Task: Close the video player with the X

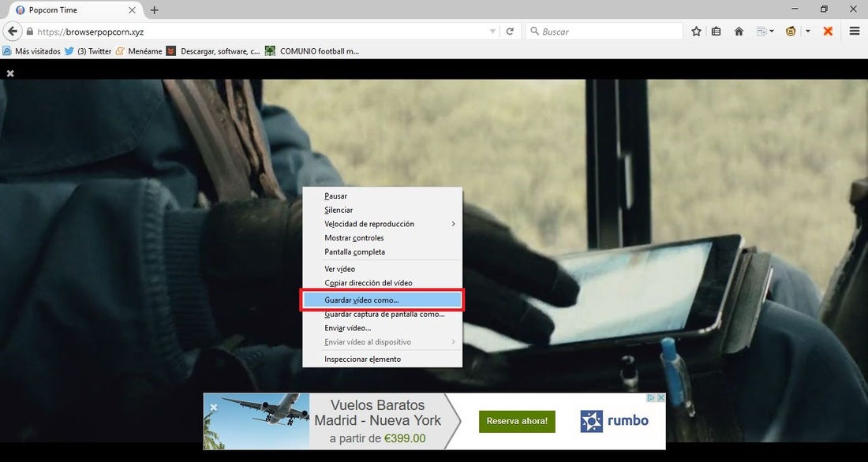Action: click(10, 73)
